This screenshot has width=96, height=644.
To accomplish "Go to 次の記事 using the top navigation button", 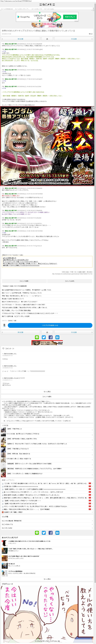I will point(74,39).
